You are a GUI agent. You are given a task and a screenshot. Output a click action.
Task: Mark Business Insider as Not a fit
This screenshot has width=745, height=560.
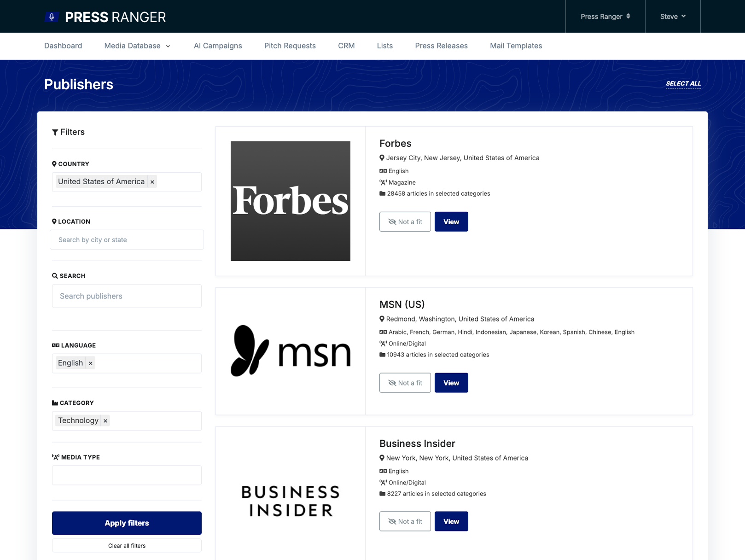[405, 521]
